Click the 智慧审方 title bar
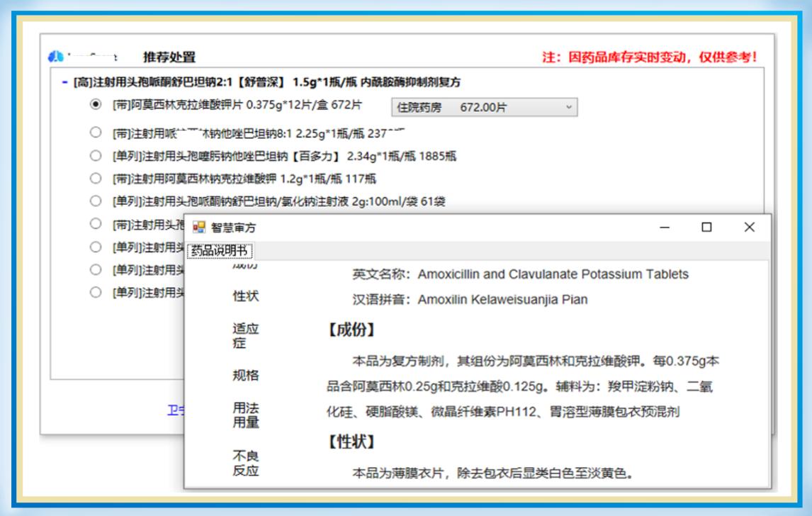Screen dimensions: 812x516 (x=425, y=228)
